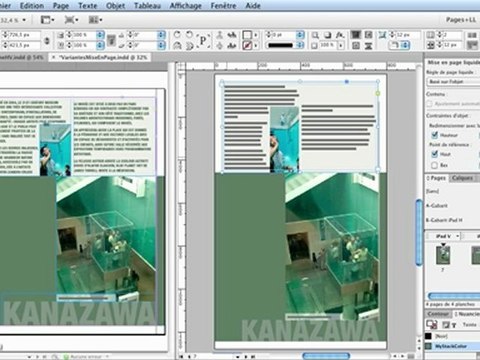
Task: Enable the Ajustement automatique checkbox
Action: (x=430, y=104)
